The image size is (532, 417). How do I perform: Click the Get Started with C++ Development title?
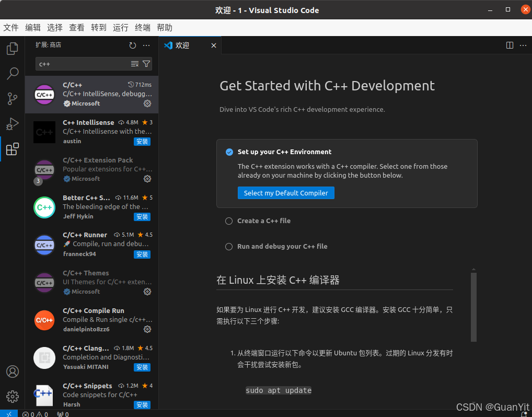tap(327, 86)
